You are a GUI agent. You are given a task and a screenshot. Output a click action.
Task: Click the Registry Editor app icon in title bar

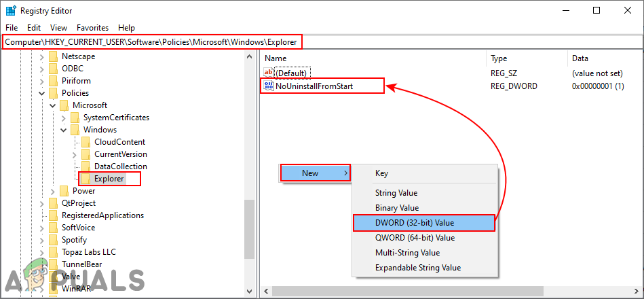12,10
